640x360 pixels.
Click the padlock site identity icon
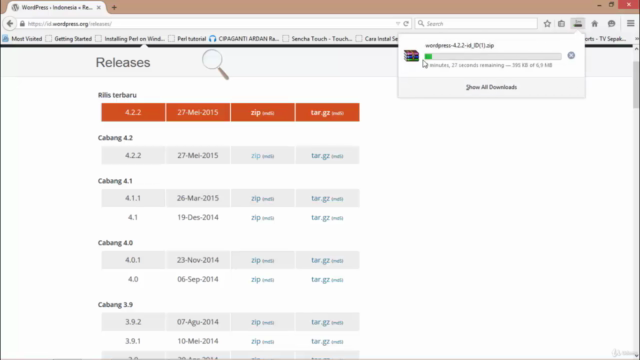point(22,24)
